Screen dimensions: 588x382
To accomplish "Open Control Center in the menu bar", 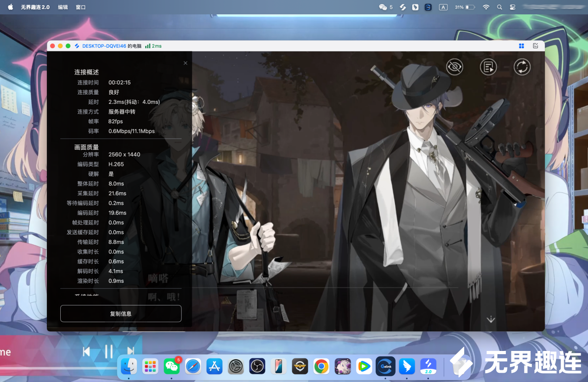I will click(512, 7).
